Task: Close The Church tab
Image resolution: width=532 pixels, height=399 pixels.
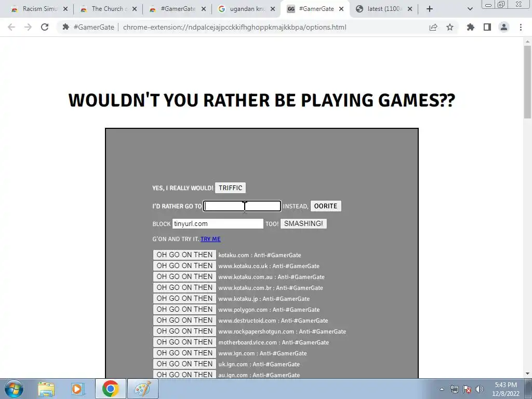Action: click(x=135, y=9)
